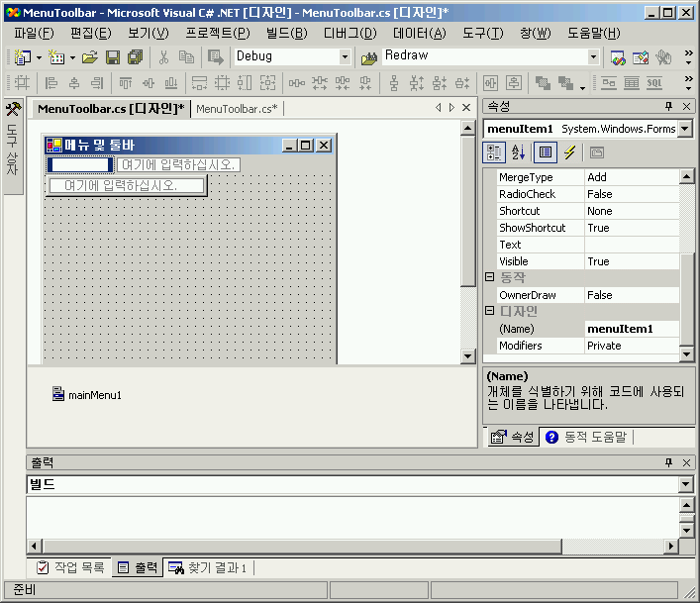Pin the Properties panel auto-hide
Image resolution: width=700 pixels, height=603 pixels.
click(667, 106)
